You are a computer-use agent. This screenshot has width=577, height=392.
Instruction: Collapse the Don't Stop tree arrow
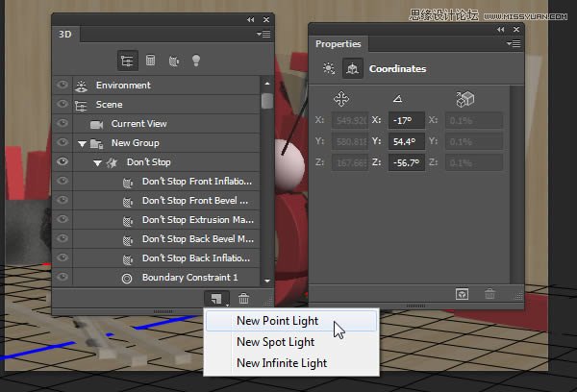pyautogui.click(x=97, y=163)
